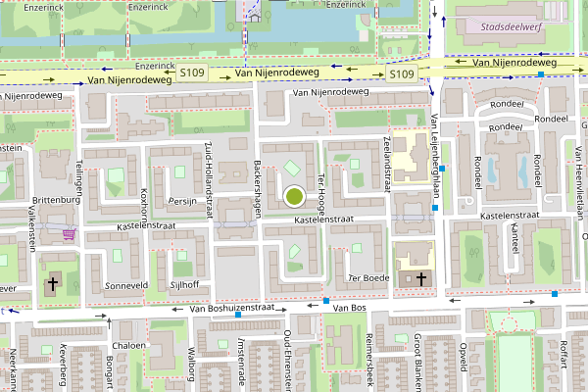Click the purple shopping cart supermarket icon
Image resolution: width=588 pixels, height=392 pixels.
pyautogui.click(x=70, y=234)
